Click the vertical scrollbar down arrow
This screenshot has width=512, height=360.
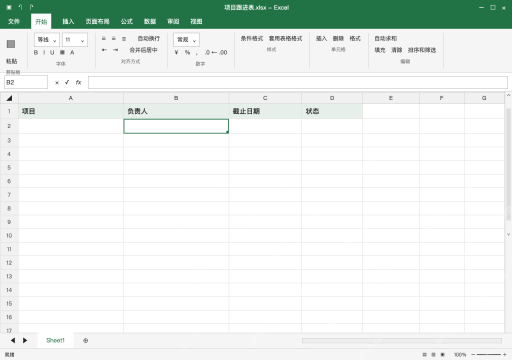click(x=508, y=234)
